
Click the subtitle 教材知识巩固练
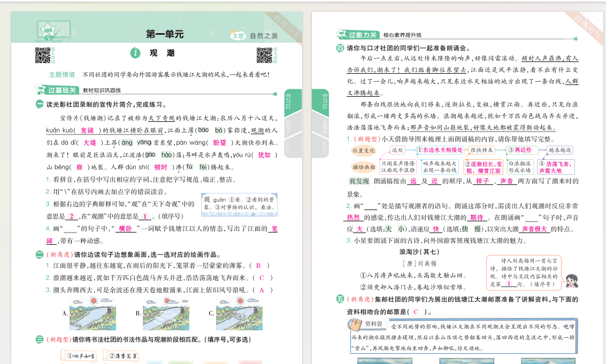102,90
